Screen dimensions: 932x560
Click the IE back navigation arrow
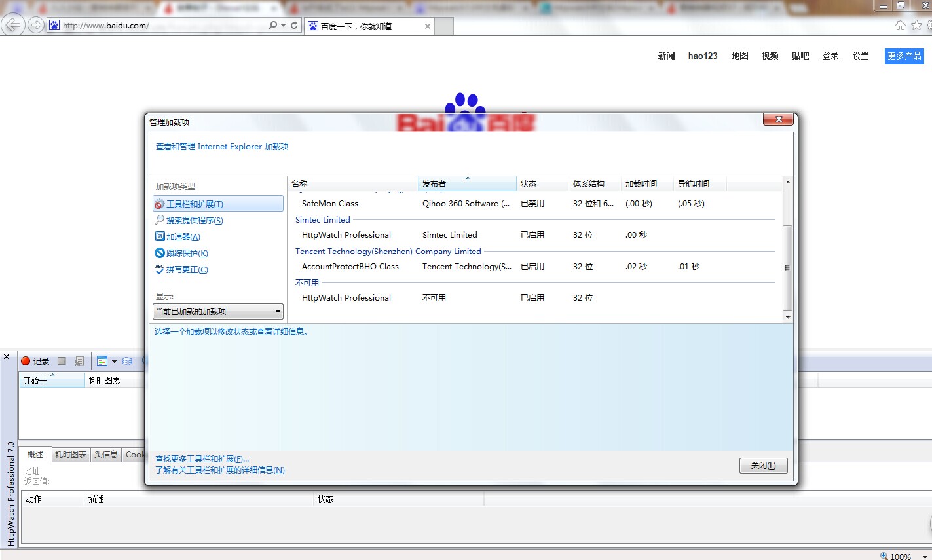coord(12,26)
